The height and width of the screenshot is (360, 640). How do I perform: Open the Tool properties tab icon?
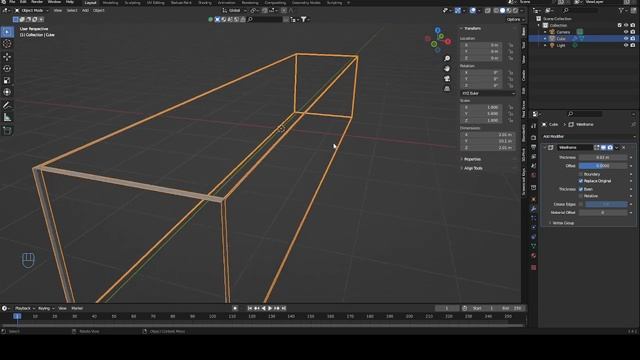point(533,126)
